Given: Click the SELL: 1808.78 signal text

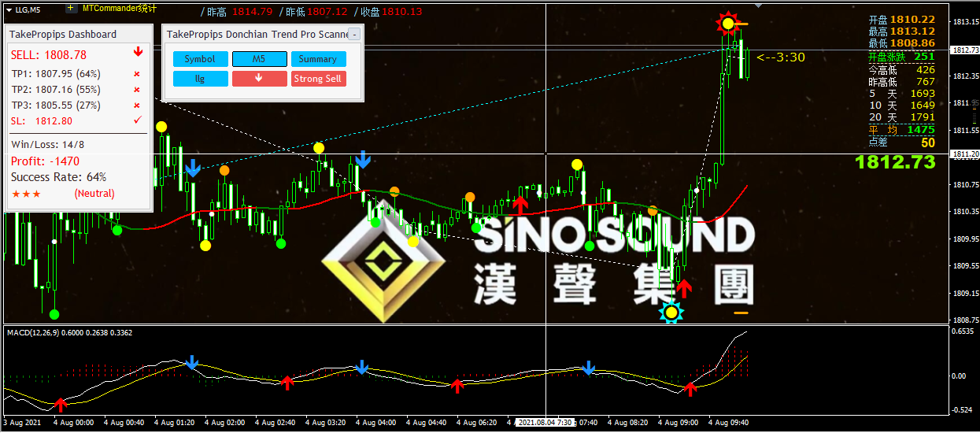Looking at the screenshot, I should click(49, 55).
